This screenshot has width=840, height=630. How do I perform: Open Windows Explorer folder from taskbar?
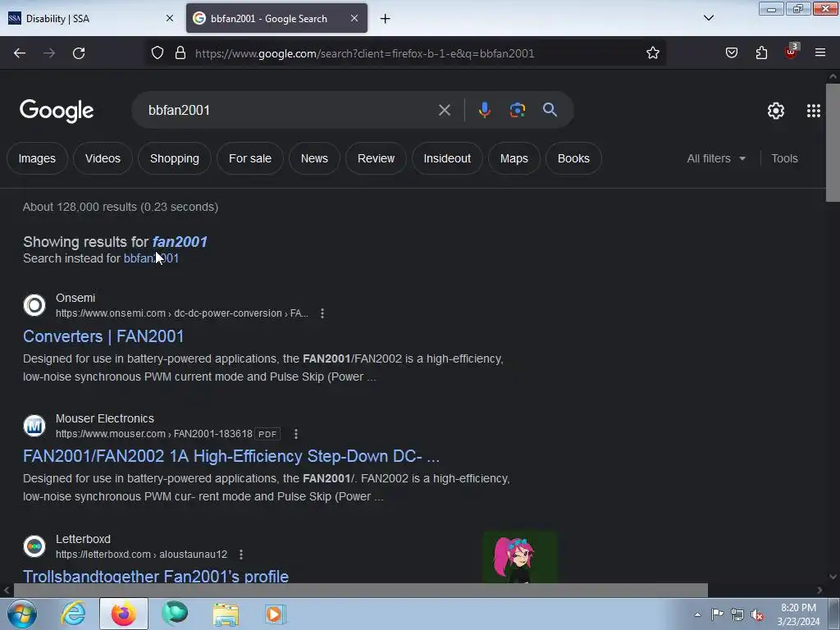click(x=226, y=614)
